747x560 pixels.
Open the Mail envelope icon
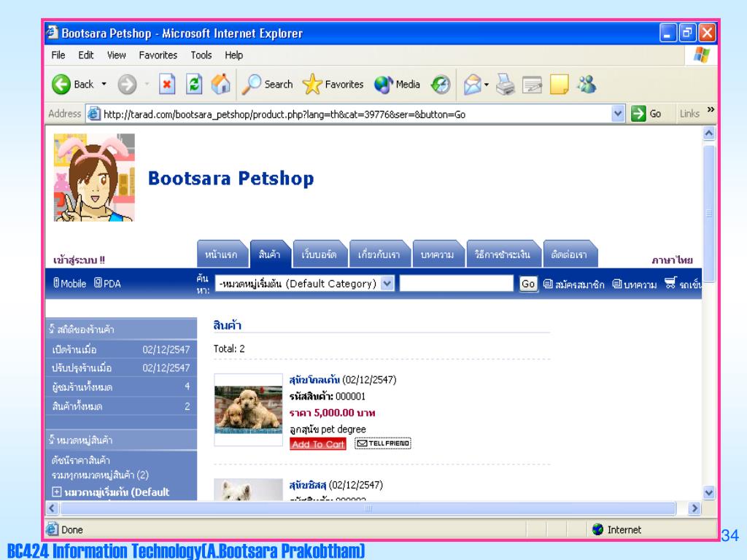coord(472,85)
